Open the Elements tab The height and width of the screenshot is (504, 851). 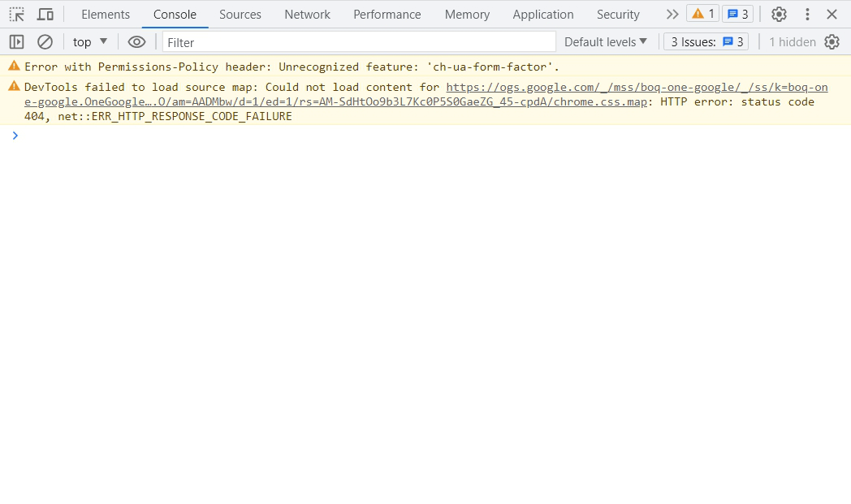click(106, 15)
